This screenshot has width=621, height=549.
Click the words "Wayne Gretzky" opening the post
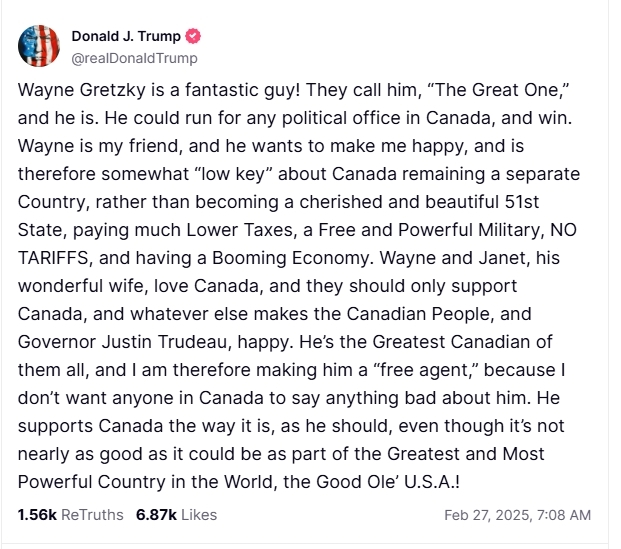82,90
